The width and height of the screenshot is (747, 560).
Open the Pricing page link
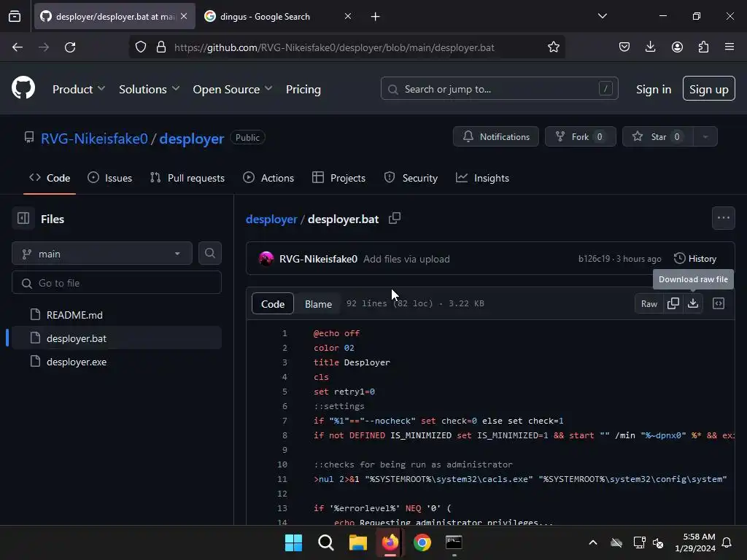[303, 89]
